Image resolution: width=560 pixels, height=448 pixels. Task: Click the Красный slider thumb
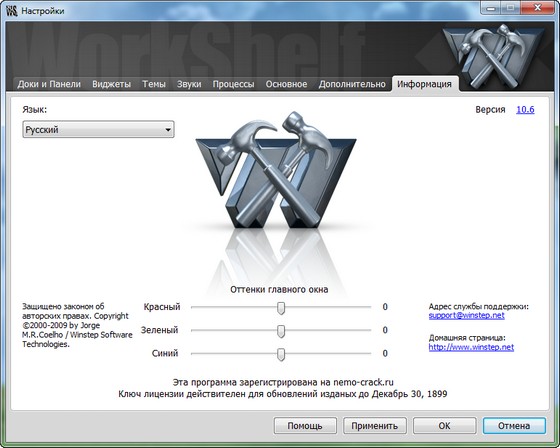[x=281, y=308]
